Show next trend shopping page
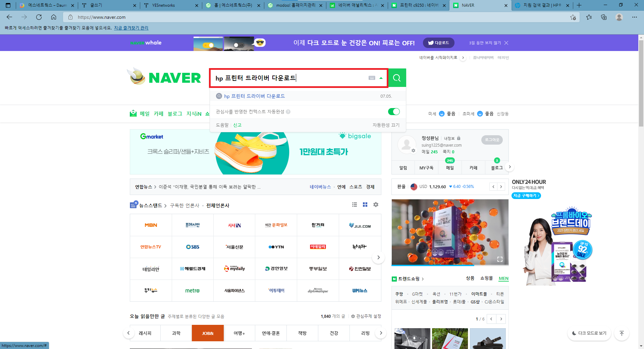The image size is (644, 349). [501, 319]
